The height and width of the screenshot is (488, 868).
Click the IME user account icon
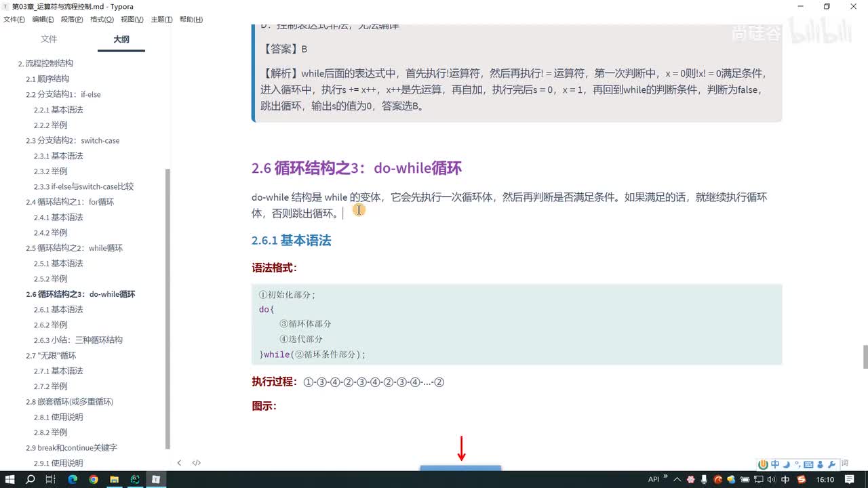pos(821,464)
